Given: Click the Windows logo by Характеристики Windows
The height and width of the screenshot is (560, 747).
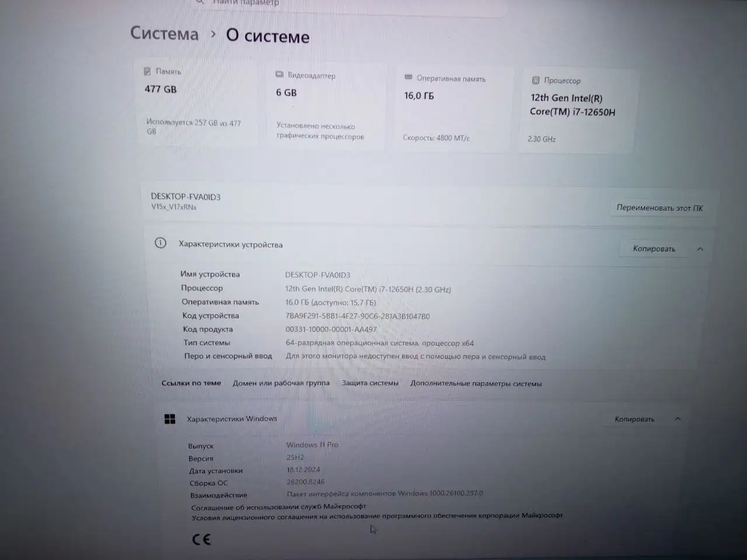Looking at the screenshot, I should (170, 419).
